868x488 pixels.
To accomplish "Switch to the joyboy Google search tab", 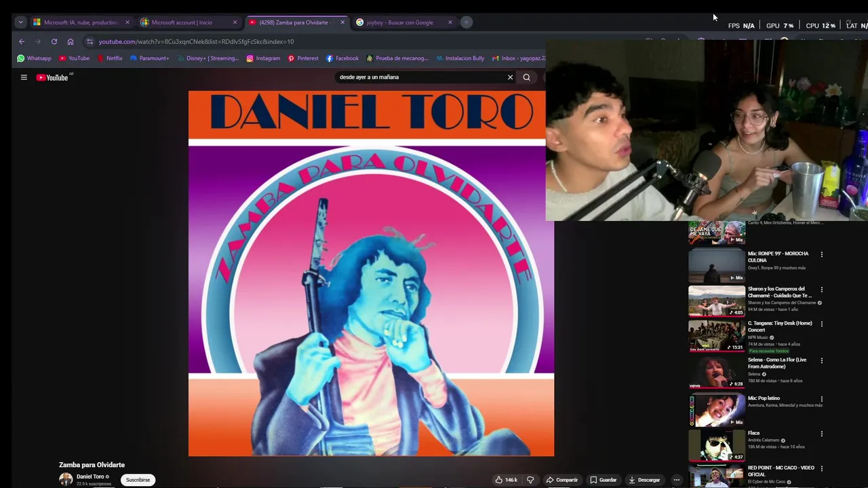I will (x=399, y=22).
